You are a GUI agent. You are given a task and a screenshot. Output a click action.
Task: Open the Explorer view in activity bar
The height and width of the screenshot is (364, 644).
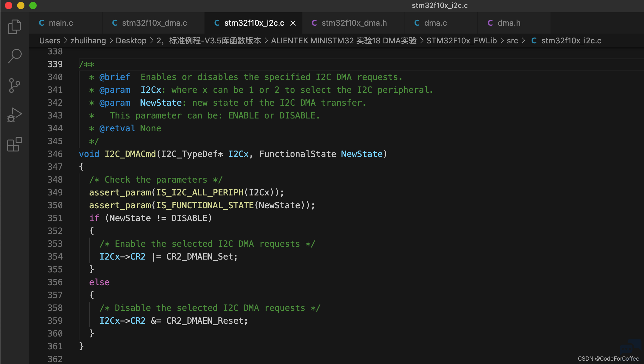coord(14,27)
